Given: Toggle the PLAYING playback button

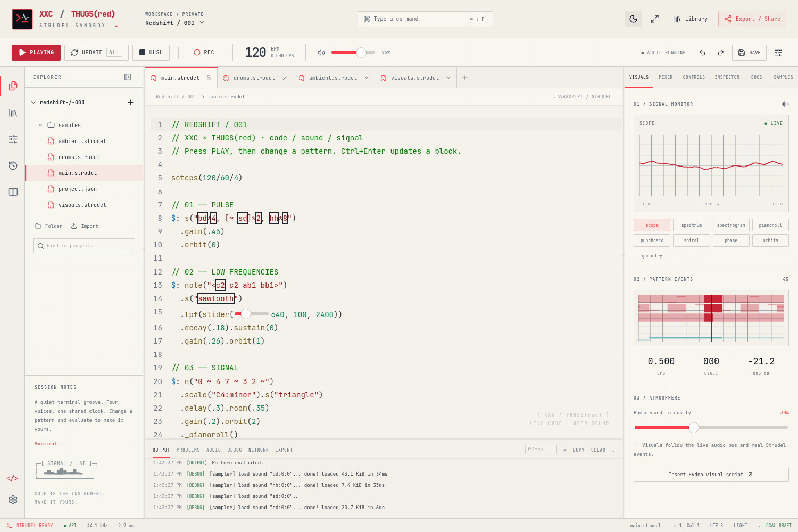Looking at the screenshot, I should [36, 53].
